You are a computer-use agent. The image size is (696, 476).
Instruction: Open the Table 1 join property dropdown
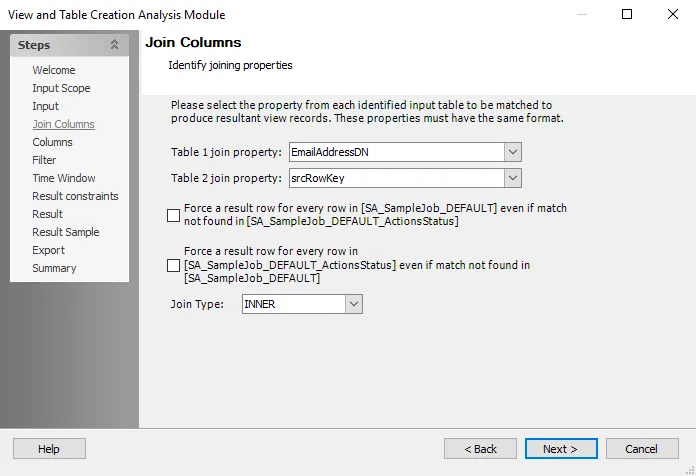pyautogui.click(x=513, y=152)
